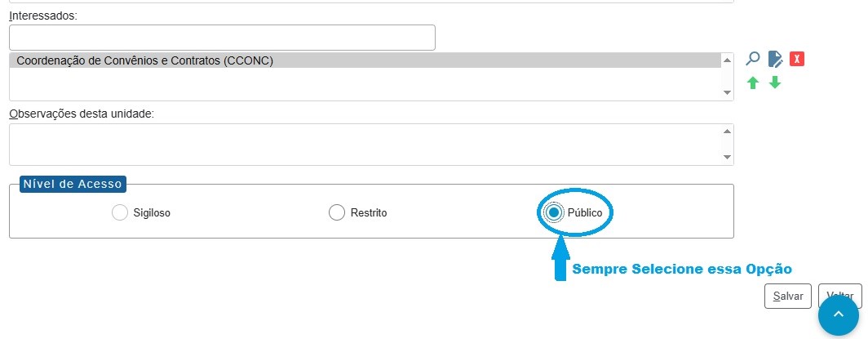The image size is (868, 339).
Task: Remove selected Interessado with red X
Action: click(798, 59)
